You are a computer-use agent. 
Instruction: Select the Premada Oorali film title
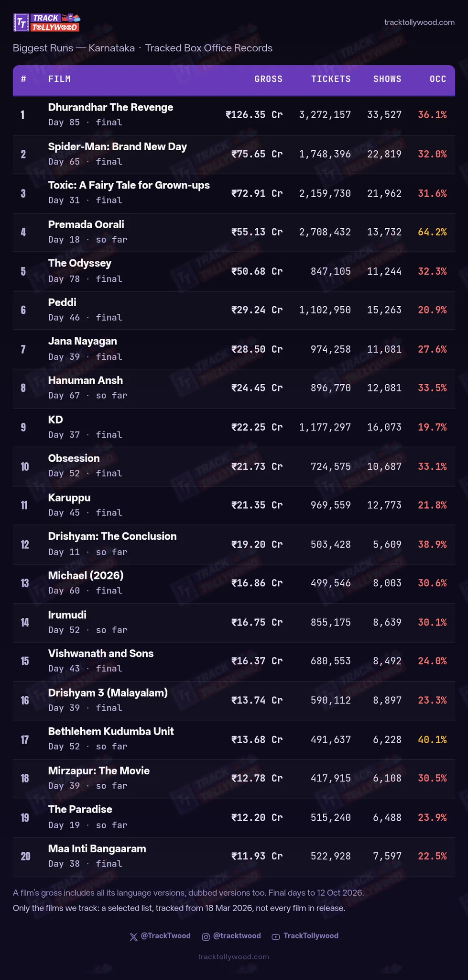86,224
